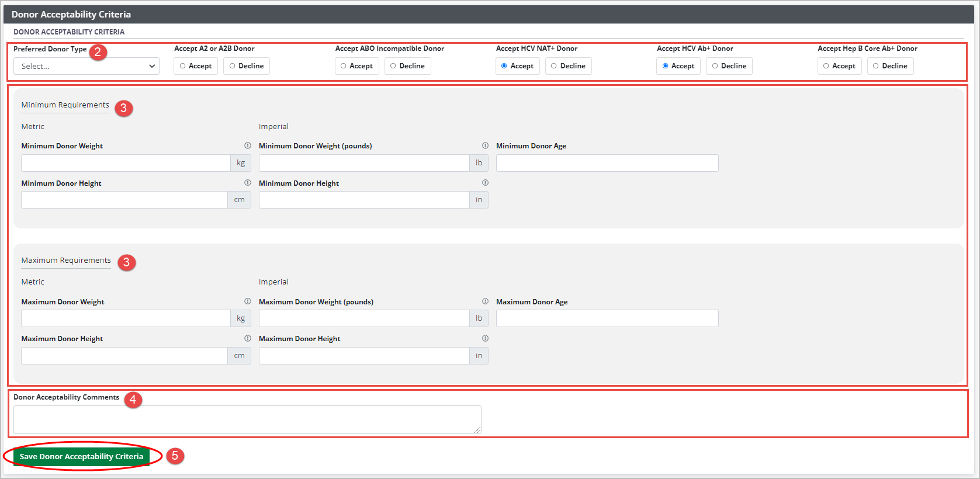Viewport: 980px width, 479px height.
Task: Focus the Minimum Donor Age field
Action: (x=607, y=163)
